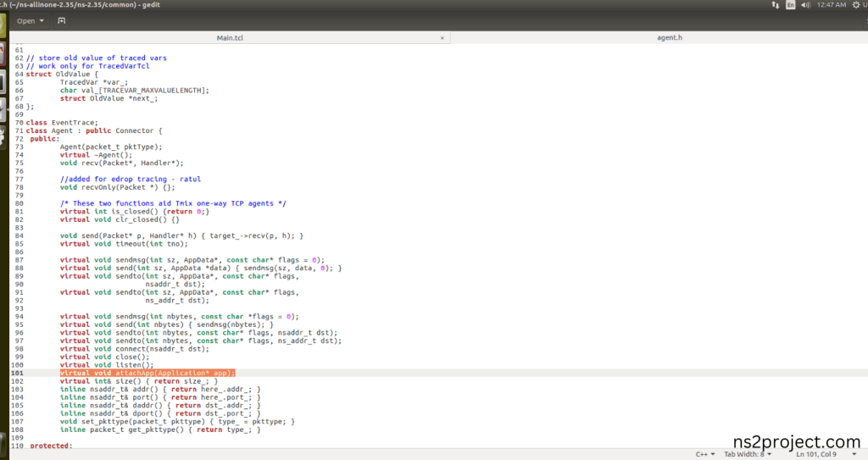The width and height of the screenshot is (868, 460).
Task: Click 'virtual void connect(nsaddr_t dst);' line
Action: click(x=135, y=349)
